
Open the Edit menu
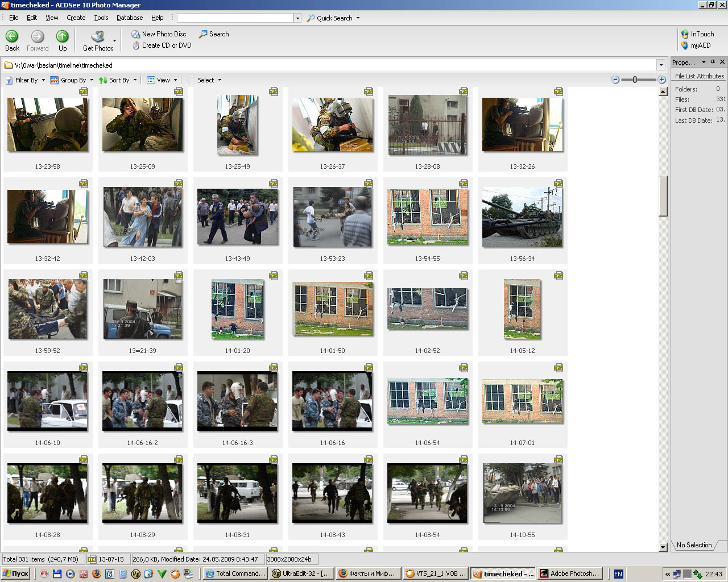(32, 18)
